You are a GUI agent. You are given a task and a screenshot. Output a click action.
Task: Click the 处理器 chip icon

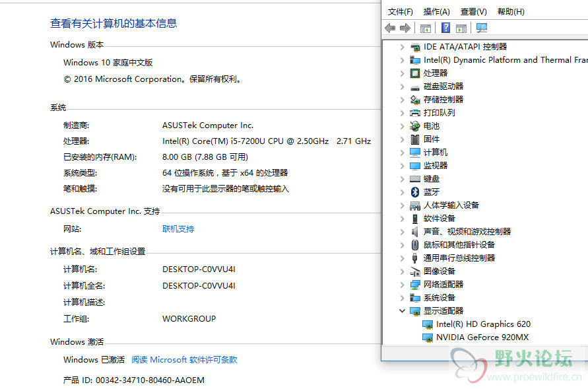point(414,73)
